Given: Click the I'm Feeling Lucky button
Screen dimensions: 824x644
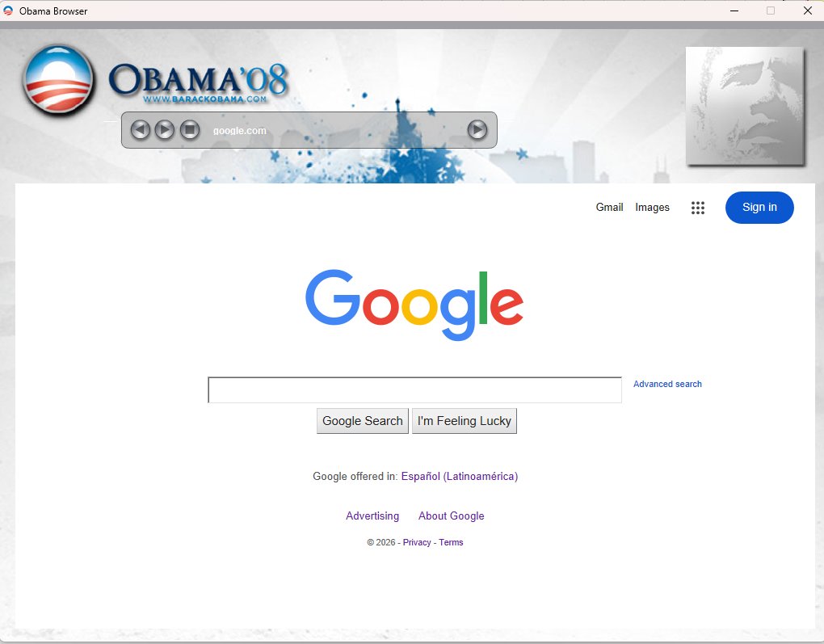Looking at the screenshot, I should (x=464, y=420).
